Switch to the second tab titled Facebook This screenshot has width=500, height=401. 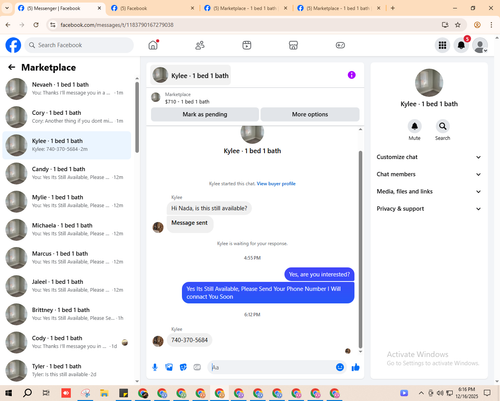(153, 8)
